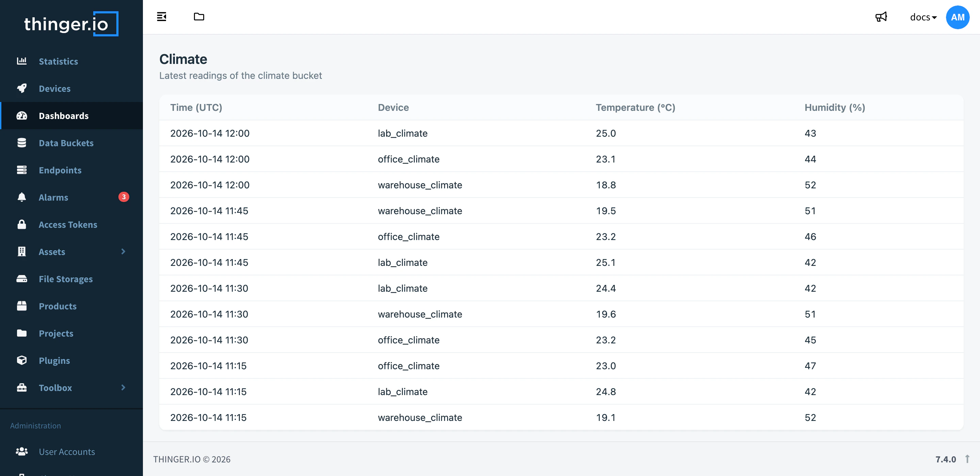The height and width of the screenshot is (476, 980).
Task: Open the Statistics menu item
Action: click(x=71, y=61)
